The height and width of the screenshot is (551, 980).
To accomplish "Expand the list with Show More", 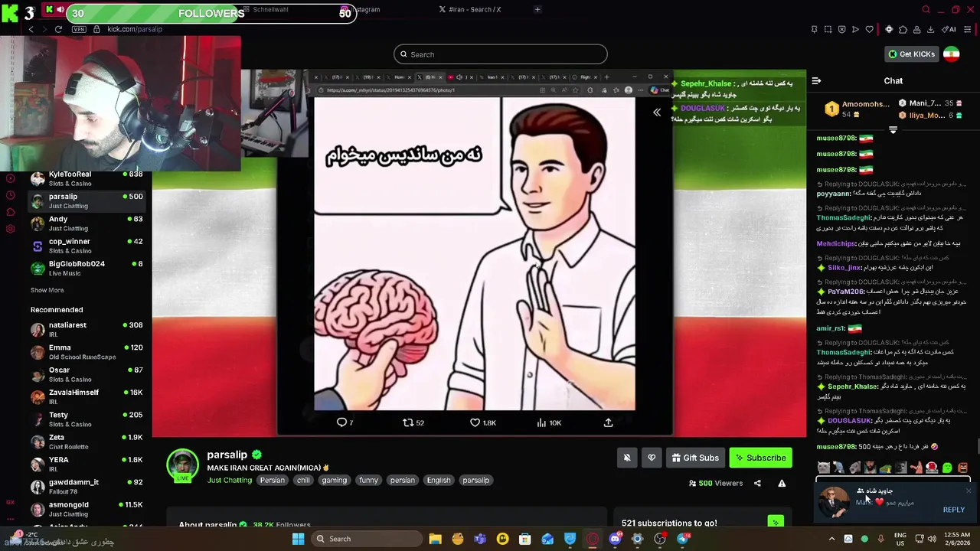I will (47, 290).
